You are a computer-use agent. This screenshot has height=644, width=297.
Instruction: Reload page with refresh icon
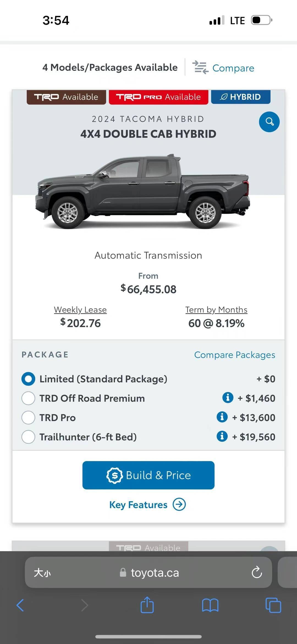click(257, 572)
